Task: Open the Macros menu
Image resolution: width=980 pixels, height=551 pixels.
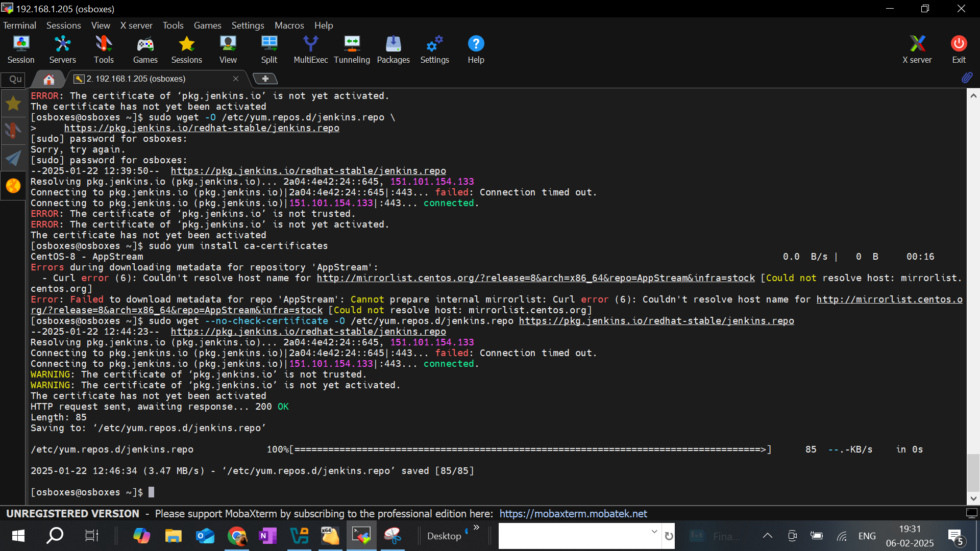Action: (289, 26)
